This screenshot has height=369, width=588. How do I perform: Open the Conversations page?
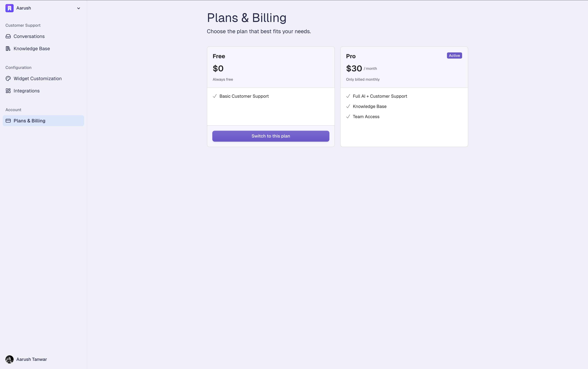(29, 36)
